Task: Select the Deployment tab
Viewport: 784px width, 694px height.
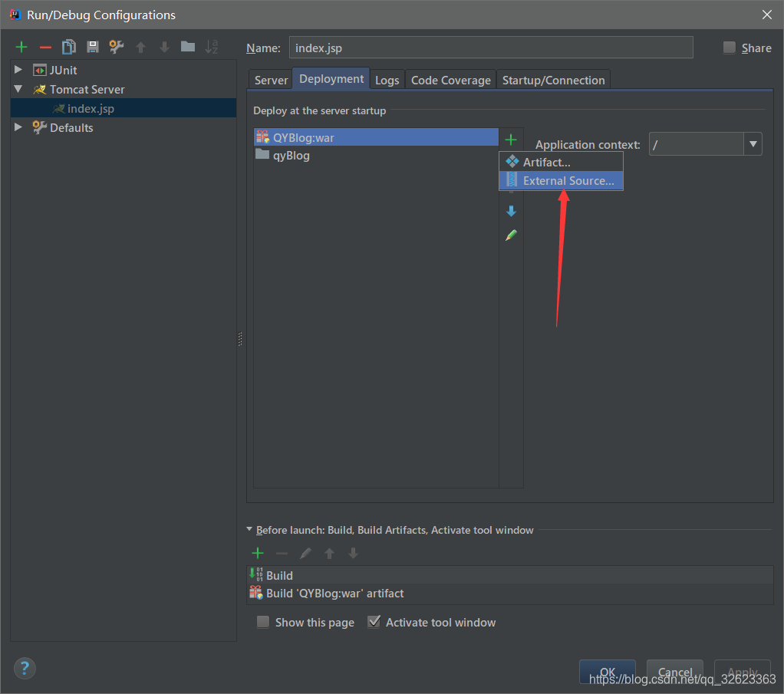Action: [x=331, y=79]
